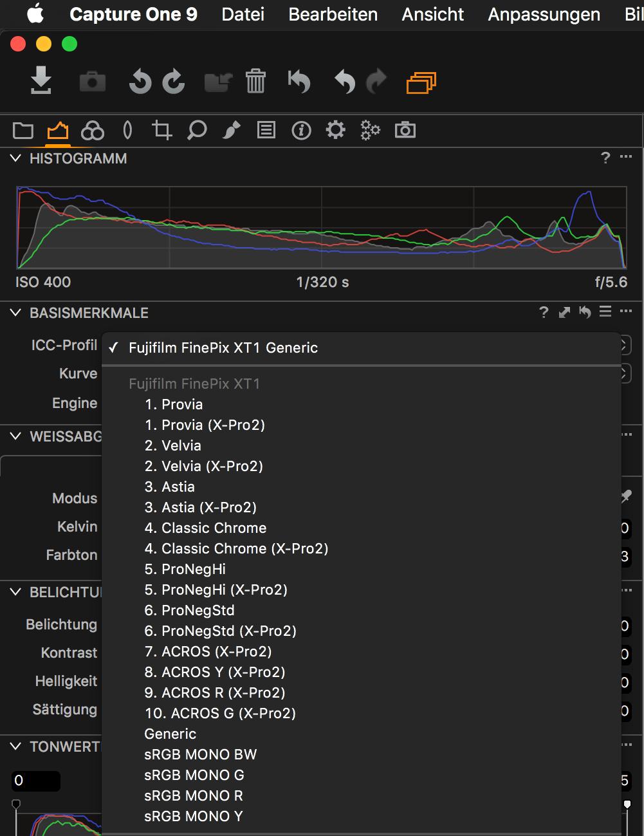This screenshot has width=644, height=836.
Task: Click the undo arrow icon
Action: [345, 82]
